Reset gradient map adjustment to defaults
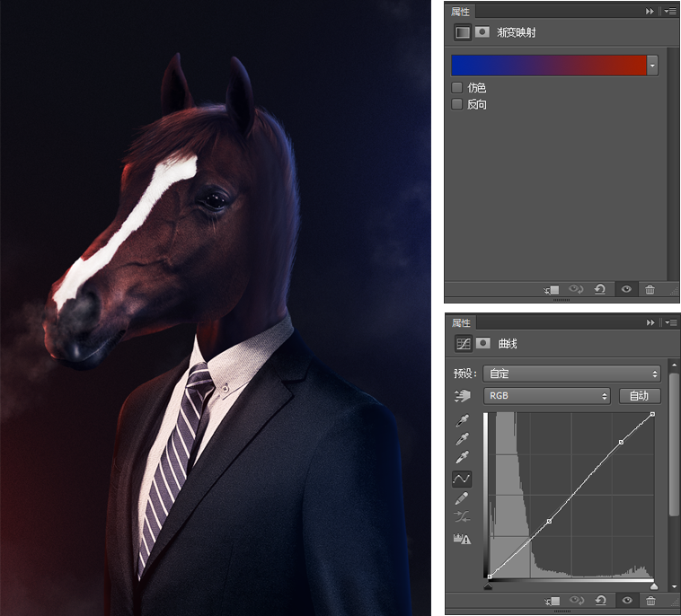 pos(600,289)
